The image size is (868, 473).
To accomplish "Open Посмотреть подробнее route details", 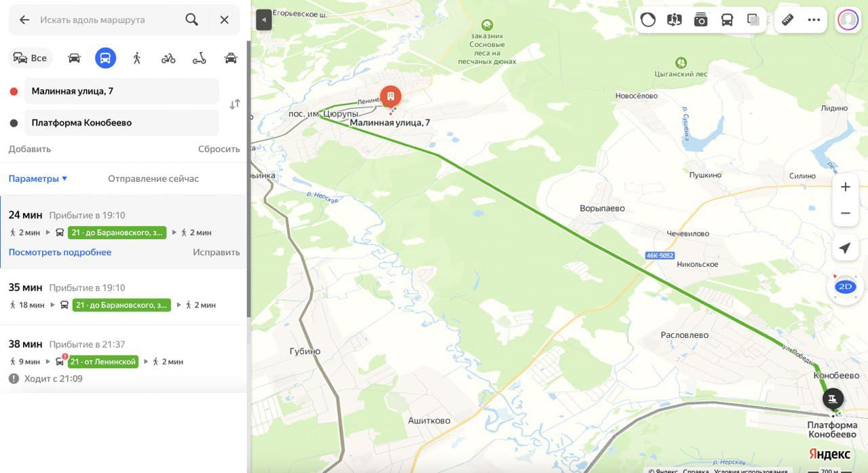I will (60, 252).
